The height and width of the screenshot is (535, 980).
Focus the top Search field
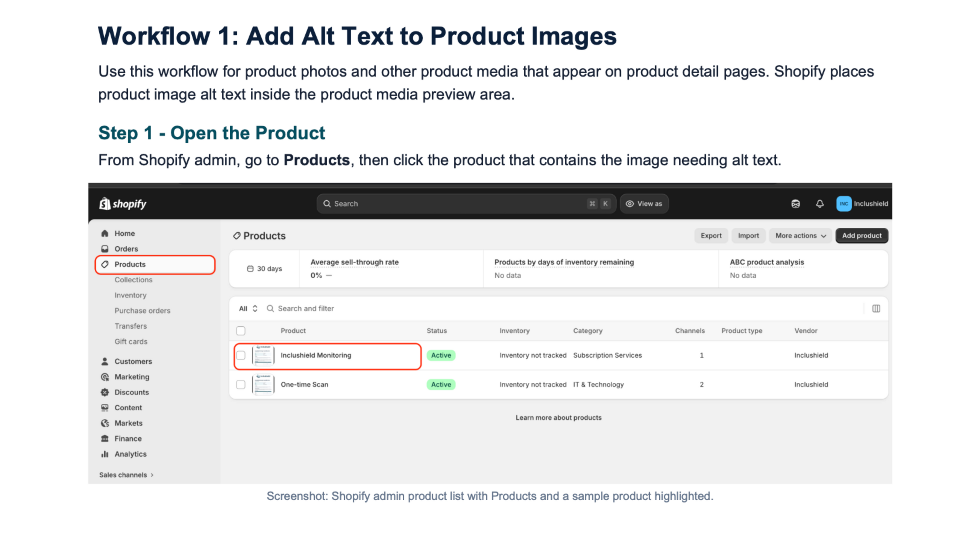point(466,203)
